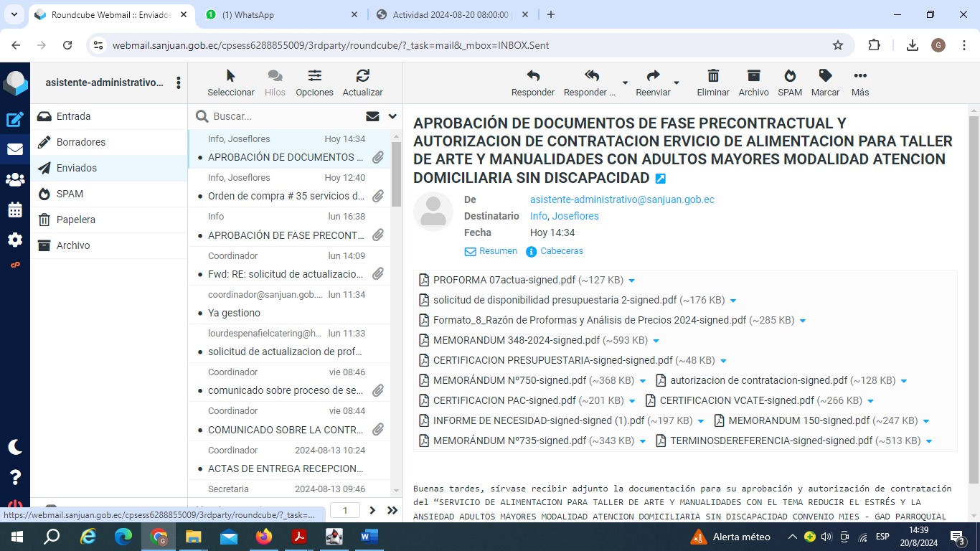Open the Borradores folder
This screenshot has height=551, width=980.
pyautogui.click(x=80, y=142)
